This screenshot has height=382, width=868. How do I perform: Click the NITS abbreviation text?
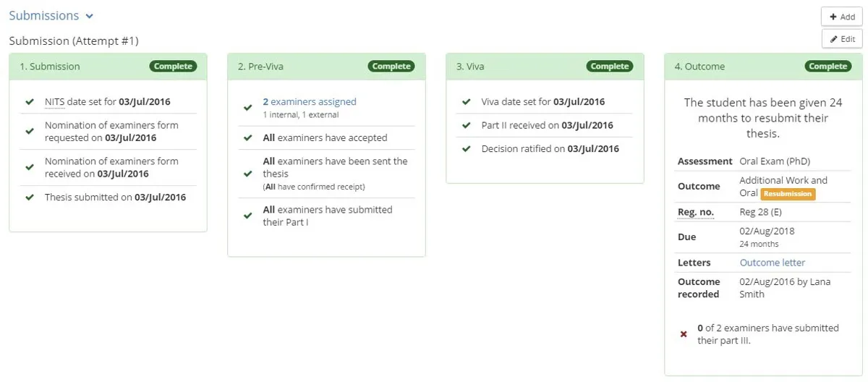point(54,102)
